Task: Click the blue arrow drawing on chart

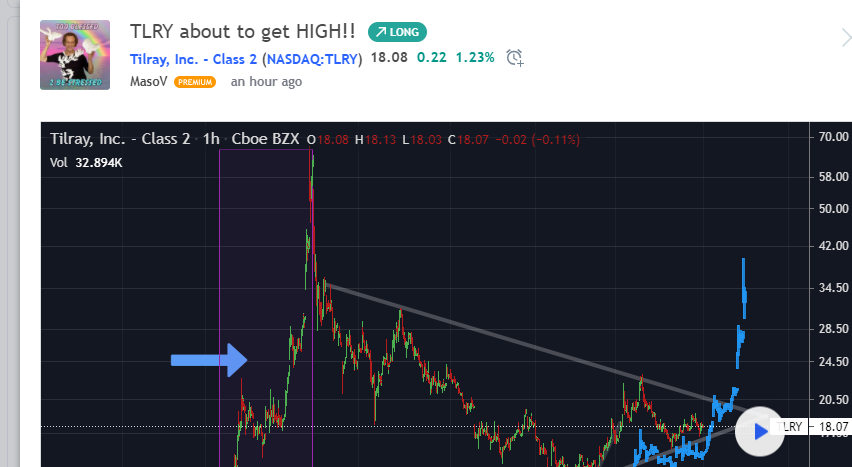Action: pyautogui.click(x=209, y=360)
